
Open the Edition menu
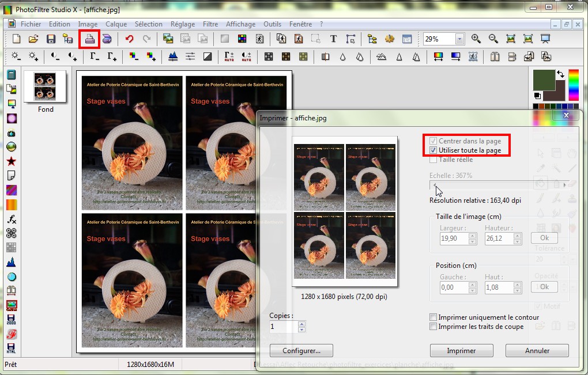[x=59, y=24]
